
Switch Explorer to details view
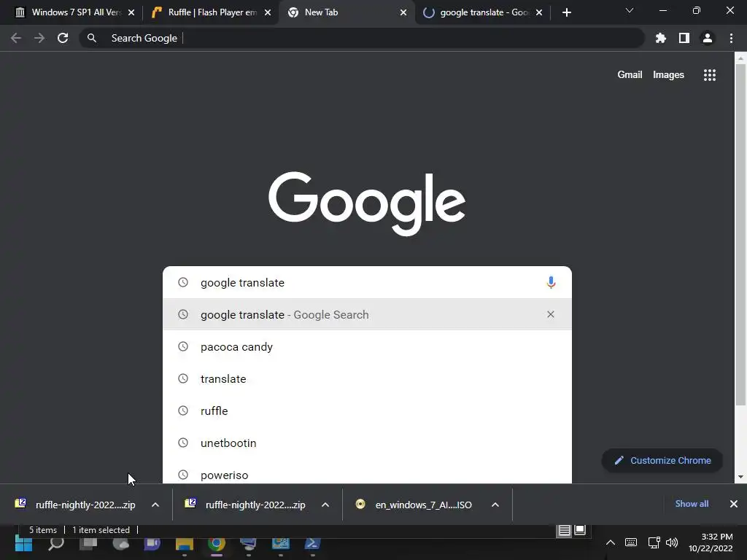[565, 530]
